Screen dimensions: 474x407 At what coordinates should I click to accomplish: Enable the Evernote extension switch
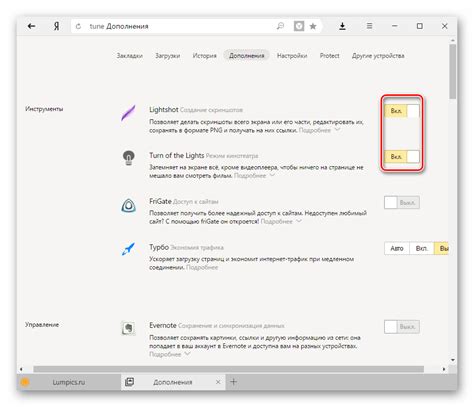click(402, 327)
